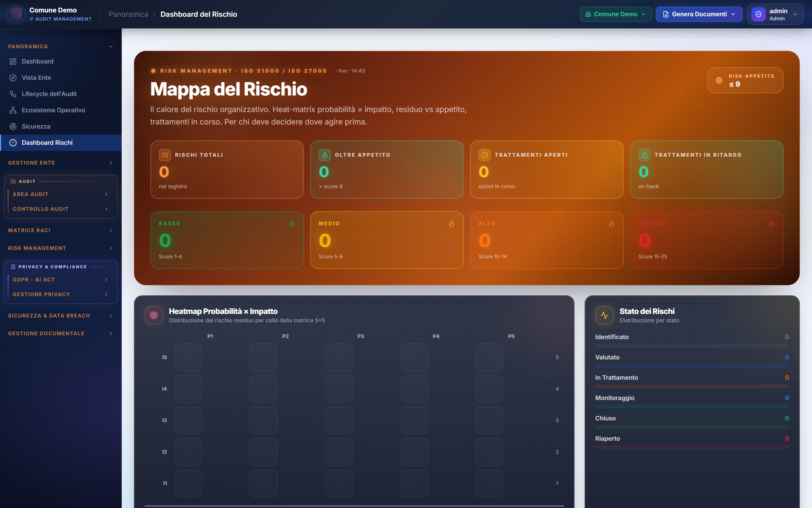Open Ecosistema Operativo page
Image resolution: width=812 pixels, height=508 pixels.
(x=61, y=110)
